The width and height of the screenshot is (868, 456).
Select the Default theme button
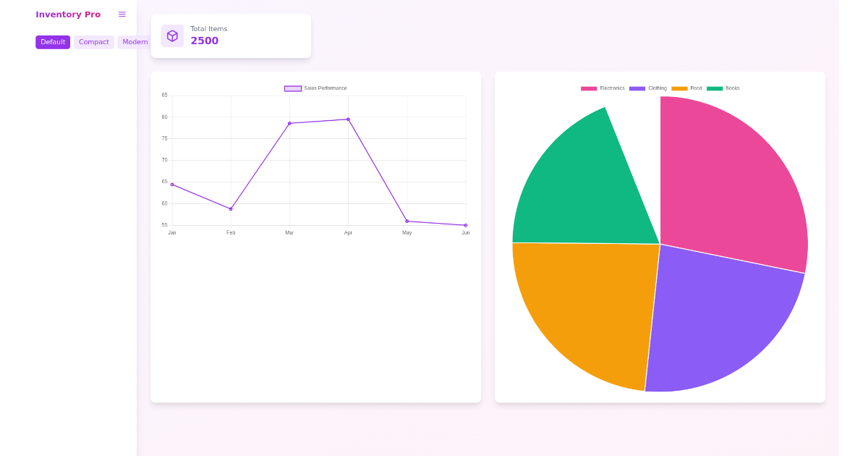52,42
